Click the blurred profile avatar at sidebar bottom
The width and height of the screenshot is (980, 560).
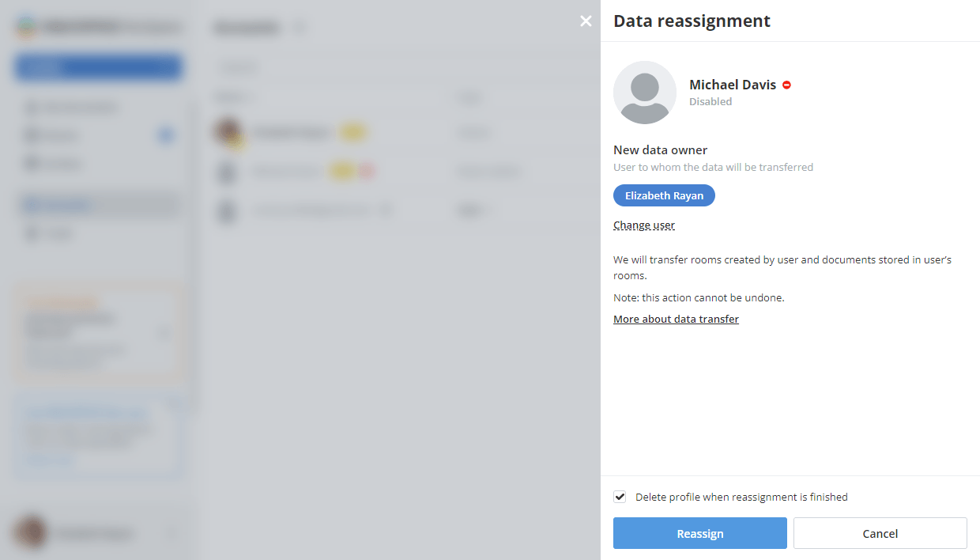tap(31, 533)
